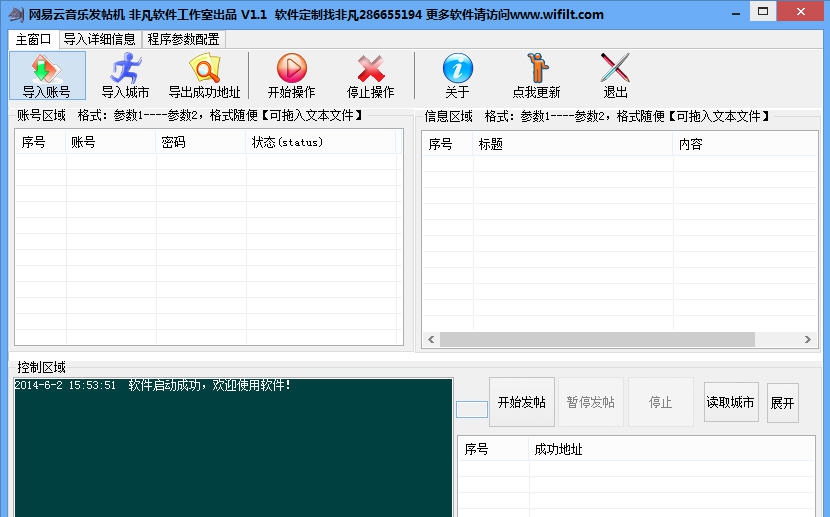Click the 内容 column header
Screen dimensions: 830x517
click(x=745, y=144)
